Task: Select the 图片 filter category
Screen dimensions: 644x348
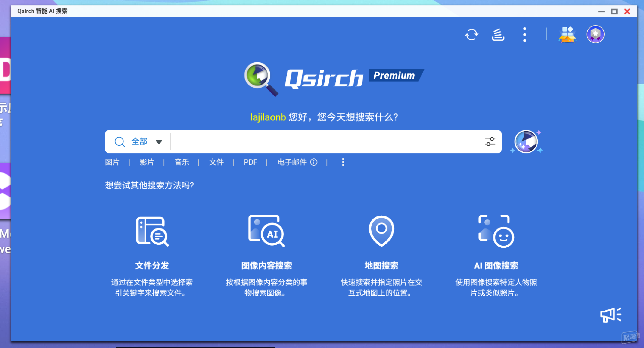Action: pyautogui.click(x=112, y=162)
